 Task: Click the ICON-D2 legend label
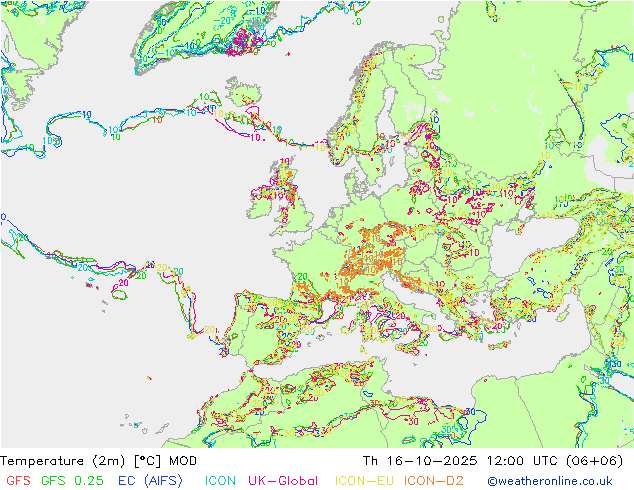[x=433, y=481]
